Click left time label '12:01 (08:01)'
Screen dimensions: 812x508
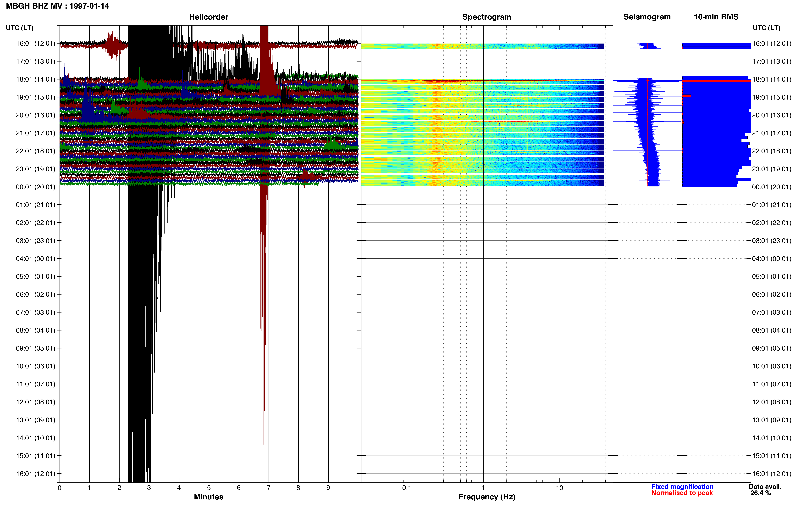click(x=36, y=402)
